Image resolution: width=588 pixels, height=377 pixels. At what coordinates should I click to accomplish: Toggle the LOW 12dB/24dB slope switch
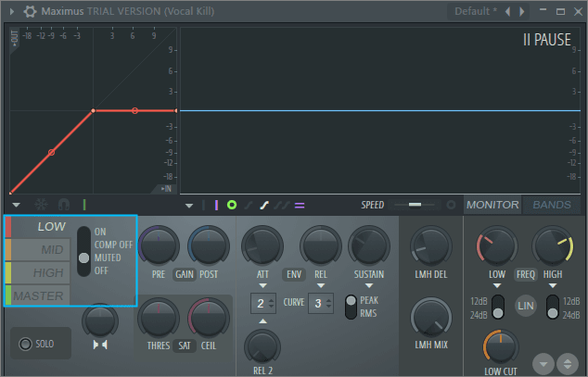point(497,308)
